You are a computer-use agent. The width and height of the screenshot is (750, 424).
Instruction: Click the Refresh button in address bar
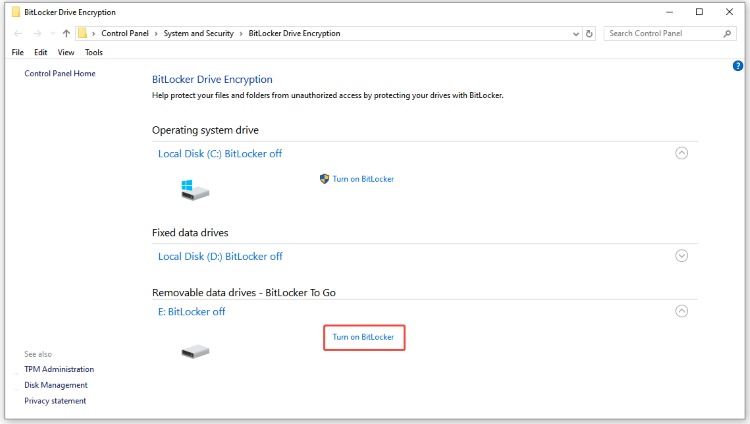[x=589, y=33]
